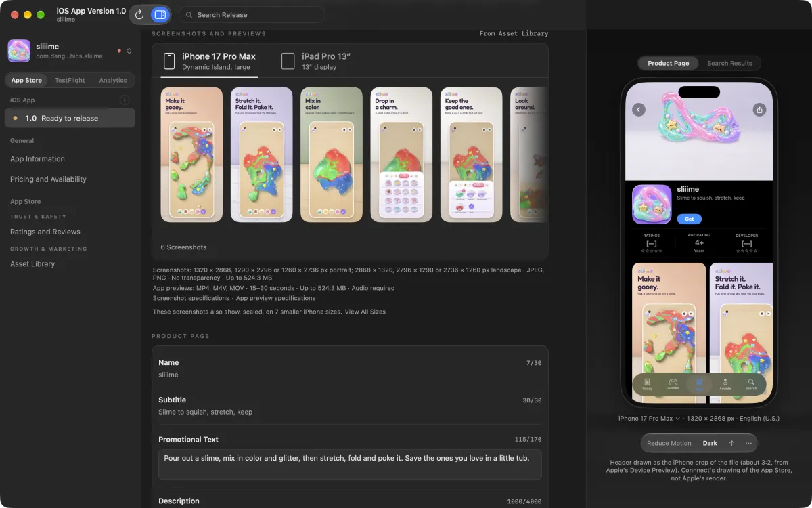Click the Promotional Text box
This screenshot has height=508, width=812.
pos(350,465)
